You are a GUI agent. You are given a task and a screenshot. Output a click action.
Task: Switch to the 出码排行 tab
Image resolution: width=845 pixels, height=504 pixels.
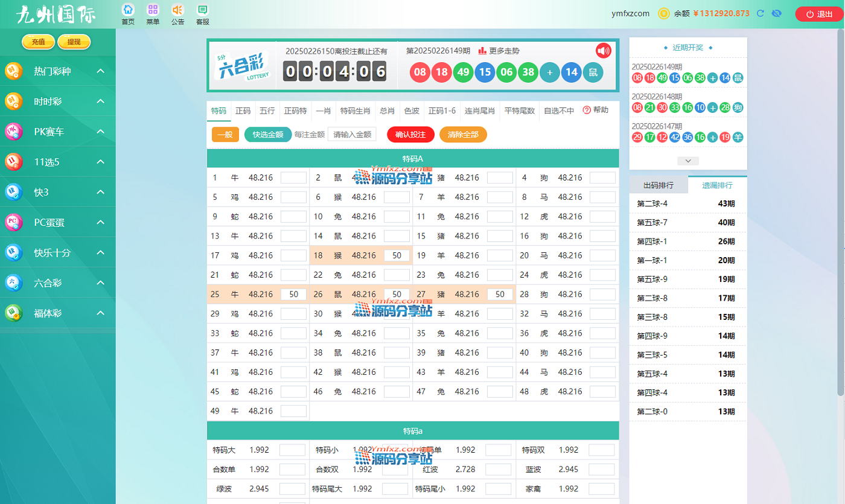658,185
